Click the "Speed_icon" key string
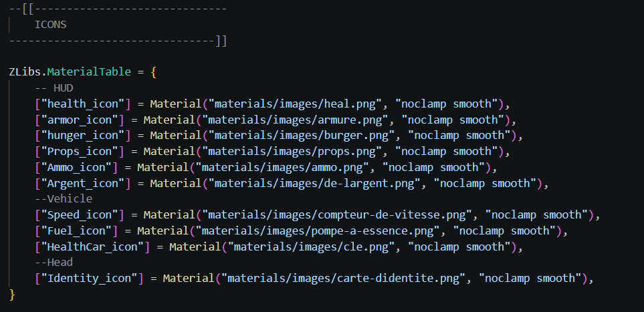 (x=80, y=215)
